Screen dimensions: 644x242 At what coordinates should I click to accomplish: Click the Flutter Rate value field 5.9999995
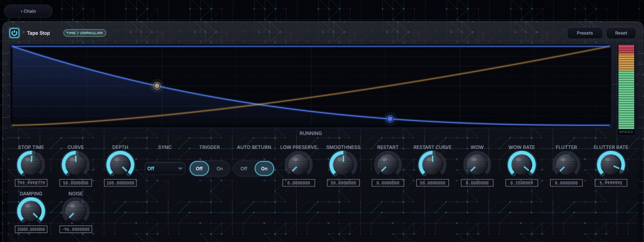[611, 183]
